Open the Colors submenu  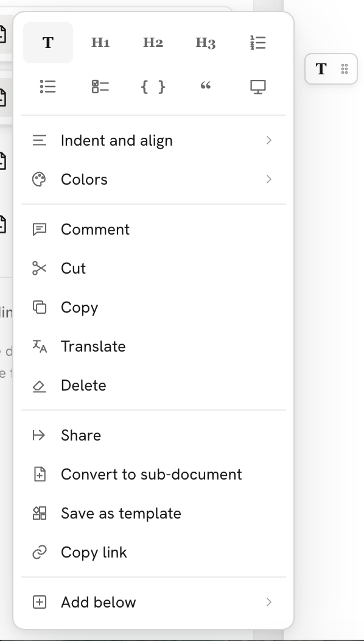[153, 180]
